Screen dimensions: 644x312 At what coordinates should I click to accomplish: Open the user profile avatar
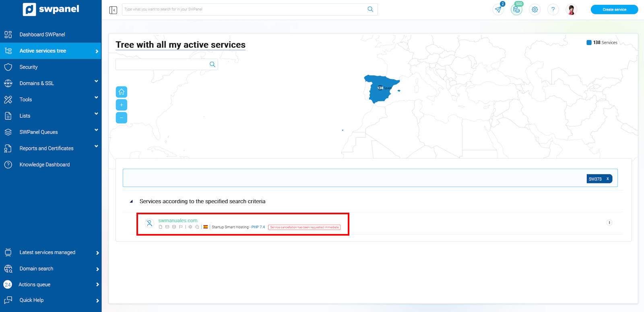[x=571, y=10]
